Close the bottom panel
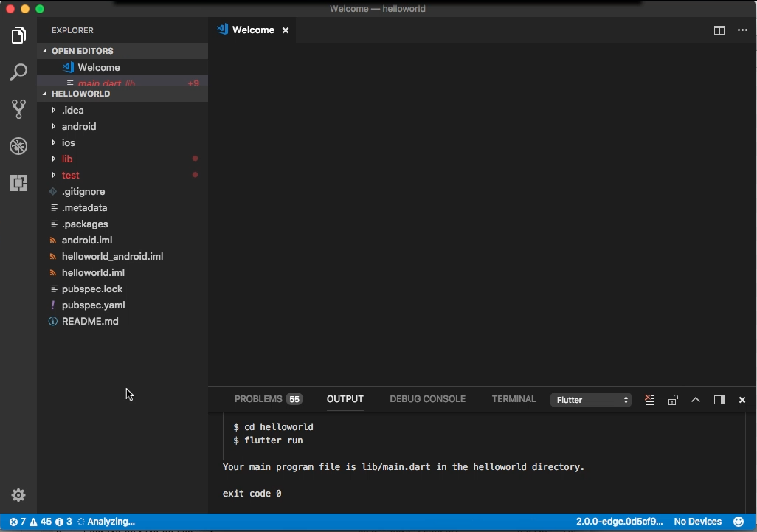757x532 pixels. coord(742,400)
